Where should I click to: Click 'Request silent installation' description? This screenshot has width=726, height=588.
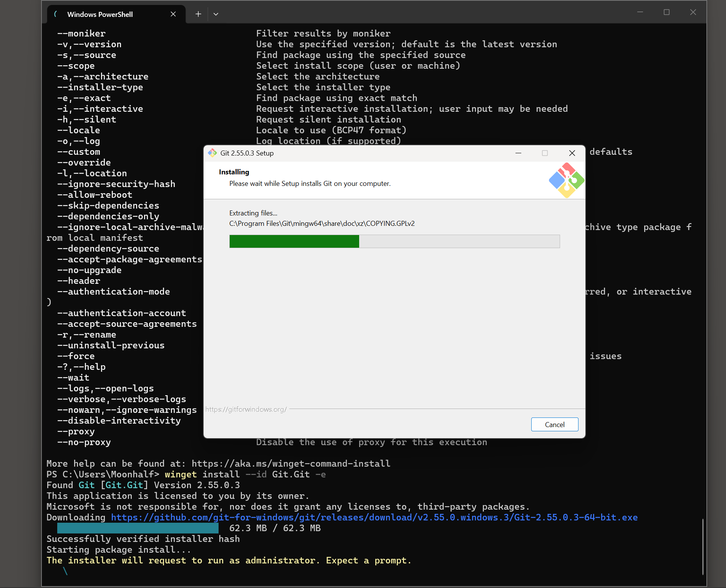pyautogui.click(x=329, y=119)
